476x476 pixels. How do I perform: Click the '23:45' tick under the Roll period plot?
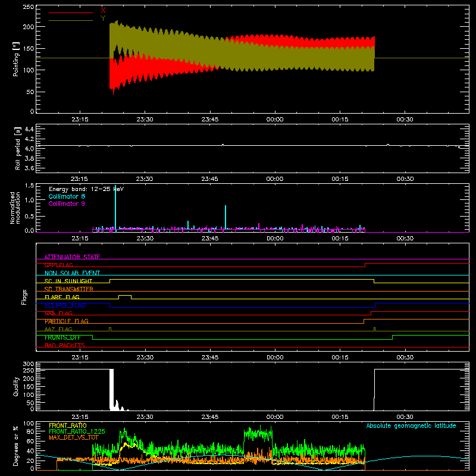(209, 179)
